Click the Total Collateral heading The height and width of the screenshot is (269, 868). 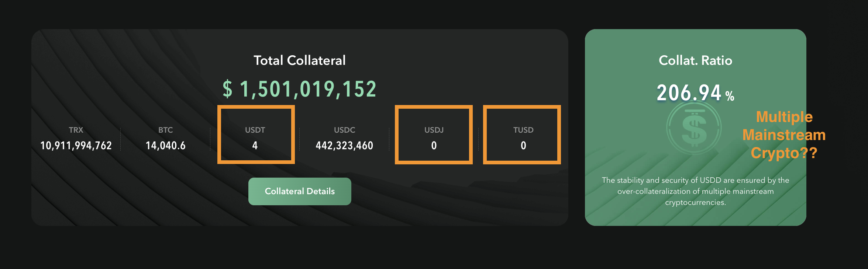300,60
